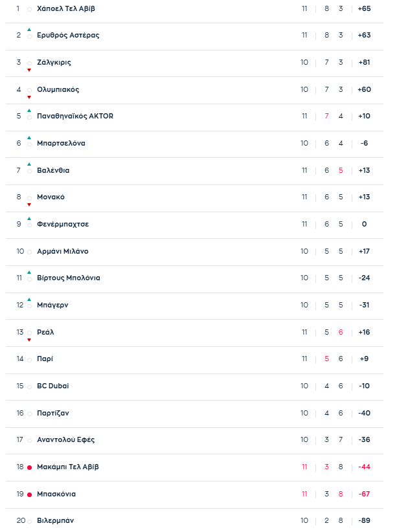Viewport: 399px width, 532px height.
Task: Click red live dot beside Μακάμπι Τελ Αβίβ
Action: pyautogui.click(x=29, y=467)
